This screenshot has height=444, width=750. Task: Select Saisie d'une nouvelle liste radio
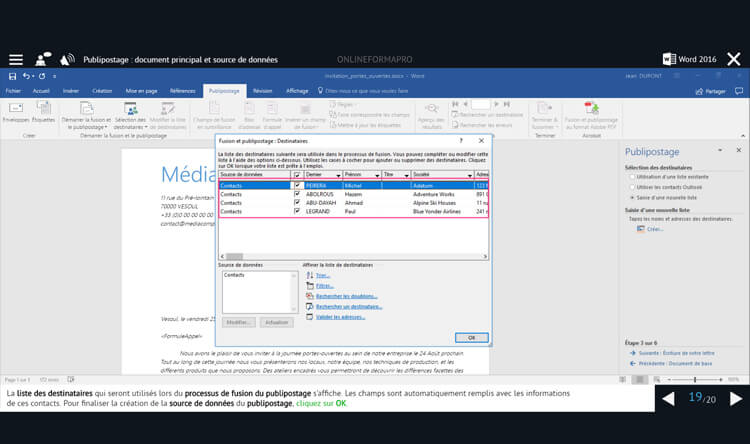click(x=632, y=197)
